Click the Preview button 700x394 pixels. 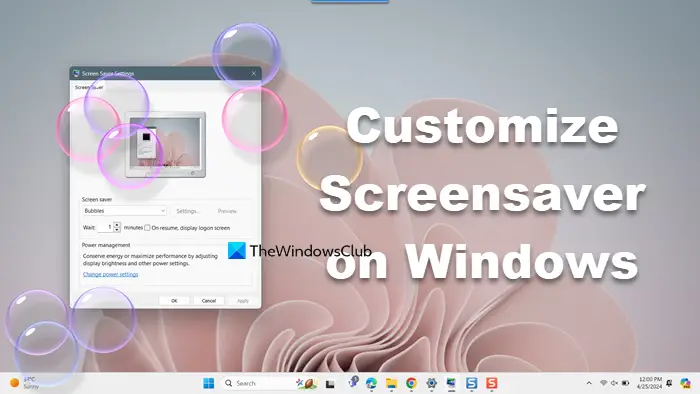click(227, 211)
